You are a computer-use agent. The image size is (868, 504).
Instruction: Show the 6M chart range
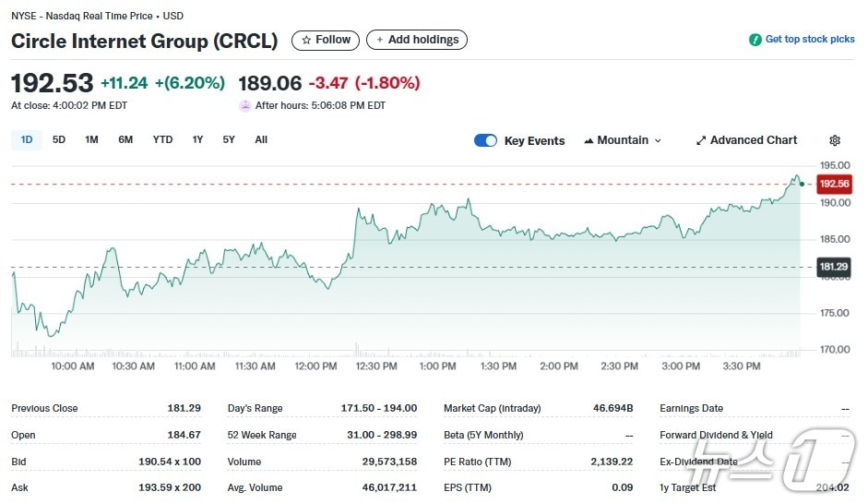pyautogui.click(x=125, y=139)
